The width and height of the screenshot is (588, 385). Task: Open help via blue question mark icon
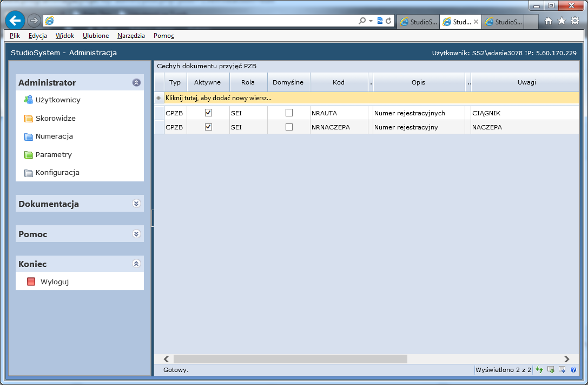[573, 370]
